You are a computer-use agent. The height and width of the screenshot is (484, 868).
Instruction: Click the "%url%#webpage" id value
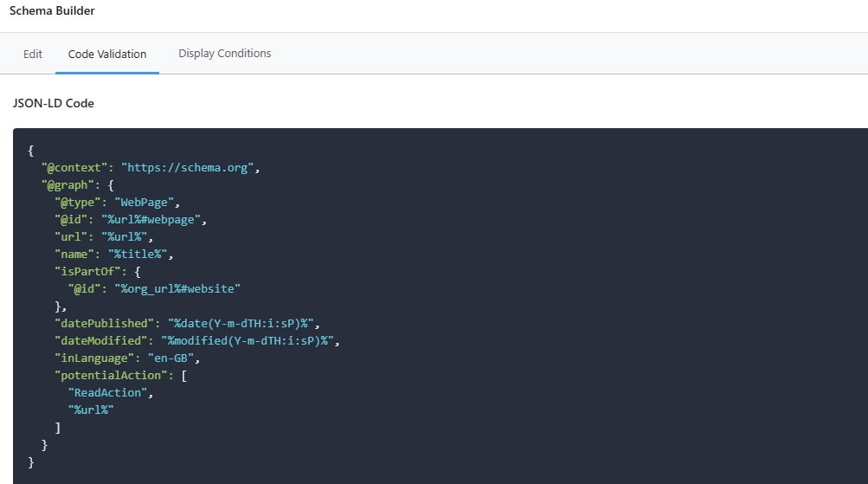(x=153, y=220)
